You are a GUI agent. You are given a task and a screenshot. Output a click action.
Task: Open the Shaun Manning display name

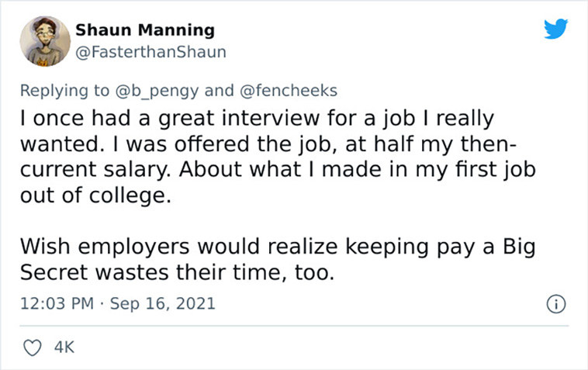point(145,30)
